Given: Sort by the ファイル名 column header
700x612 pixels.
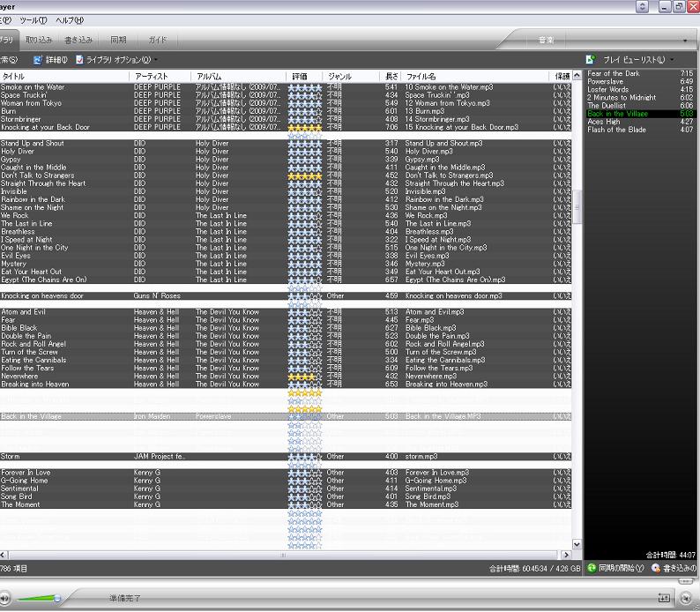Looking at the screenshot, I should [475, 77].
